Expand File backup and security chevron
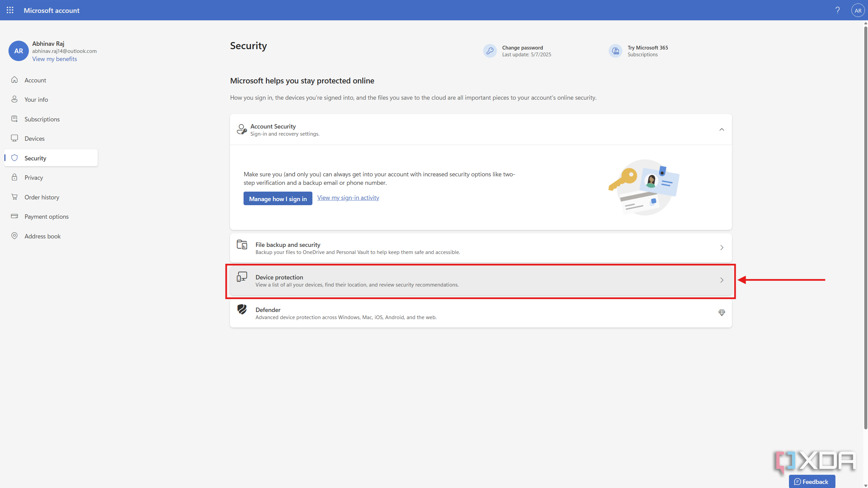The image size is (868, 488). coord(721,248)
